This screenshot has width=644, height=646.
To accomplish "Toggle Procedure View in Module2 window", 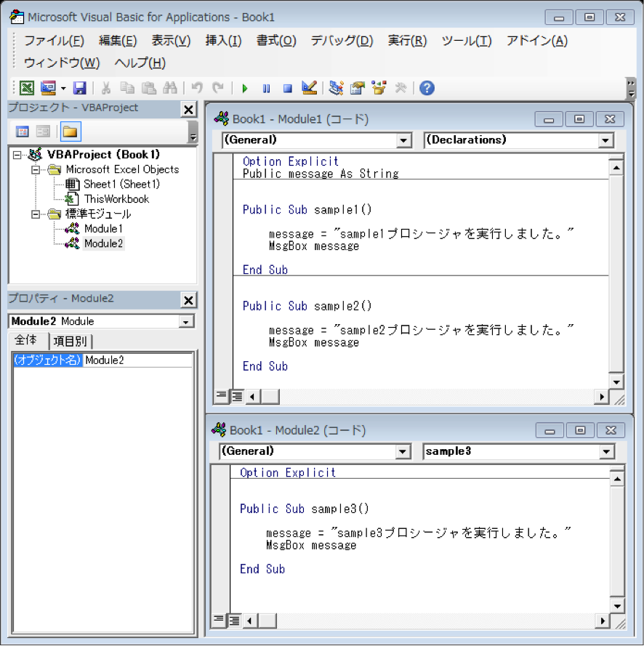I will coord(219,621).
